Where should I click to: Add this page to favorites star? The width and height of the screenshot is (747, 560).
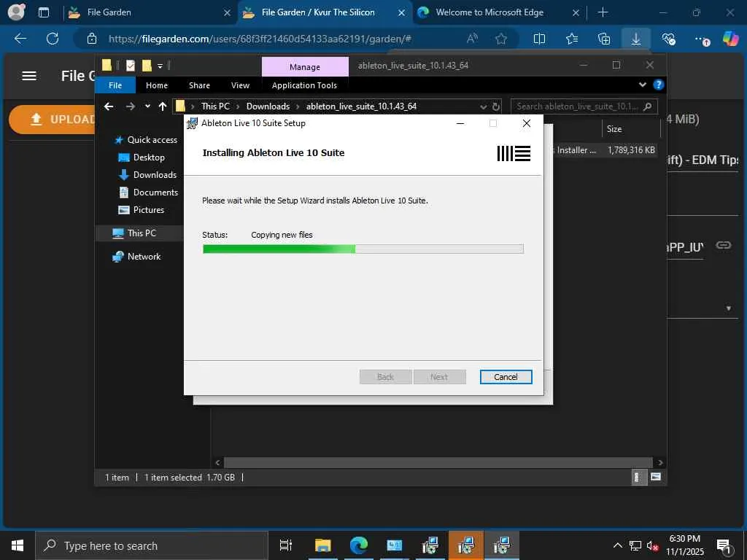(500, 39)
